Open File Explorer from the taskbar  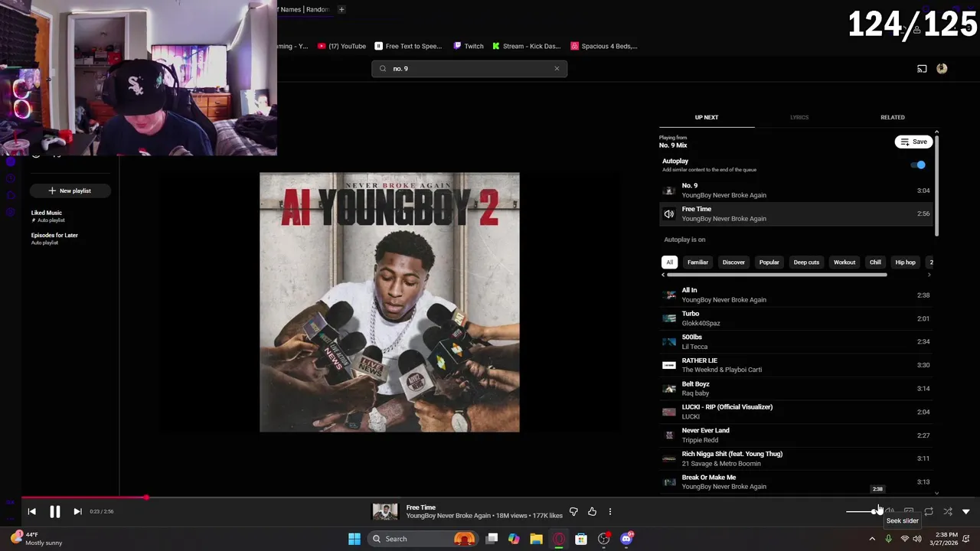(536, 539)
